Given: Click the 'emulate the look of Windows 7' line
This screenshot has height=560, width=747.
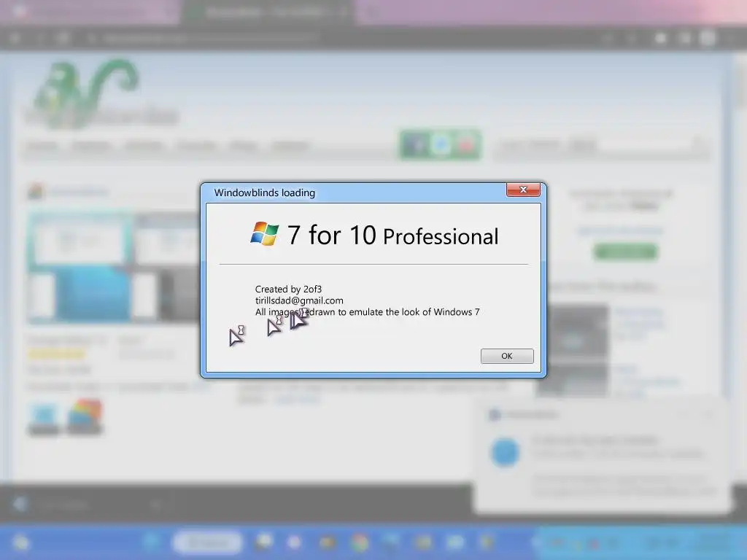Looking at the screenshot, I should 368,312.
